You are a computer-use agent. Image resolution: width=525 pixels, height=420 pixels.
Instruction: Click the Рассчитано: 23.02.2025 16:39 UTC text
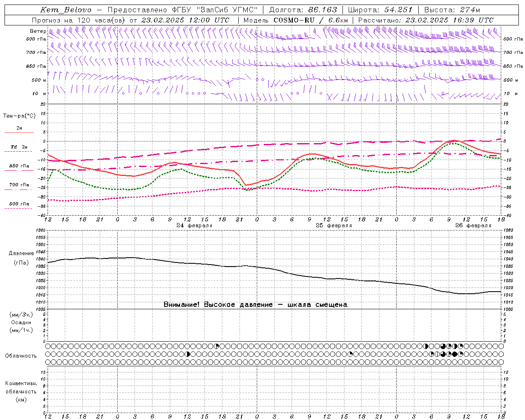[426, 20]
